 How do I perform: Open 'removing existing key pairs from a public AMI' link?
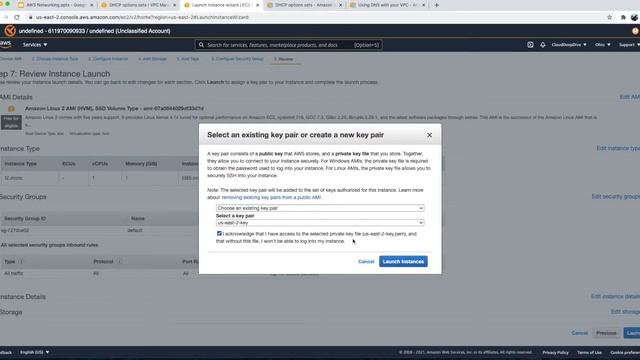pyautogui.click(x=271, y=198)
